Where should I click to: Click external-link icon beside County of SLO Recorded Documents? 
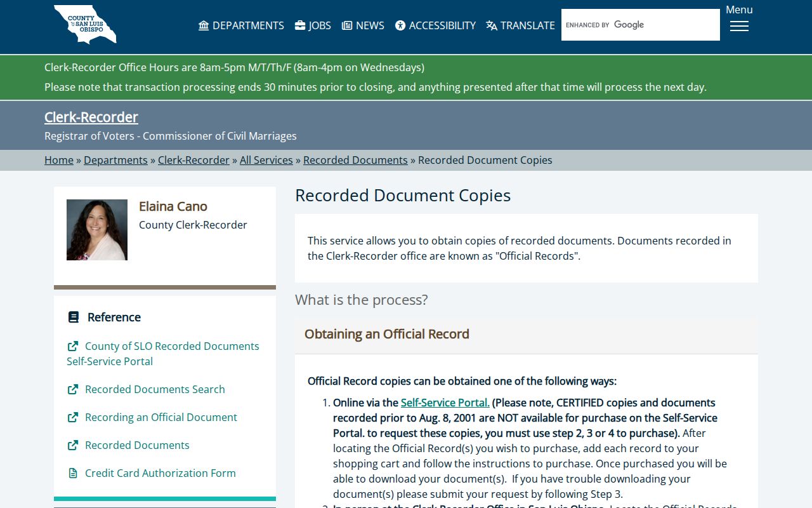point(73,346)
